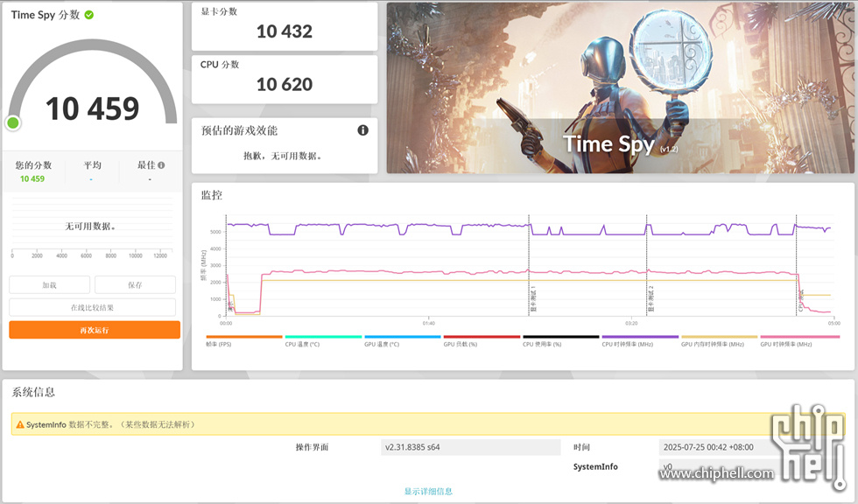Image resolution: width=858 pixels, height=504 pixels.
Task: Run again with the orange 再次运行 button
Action: [95, 330]
